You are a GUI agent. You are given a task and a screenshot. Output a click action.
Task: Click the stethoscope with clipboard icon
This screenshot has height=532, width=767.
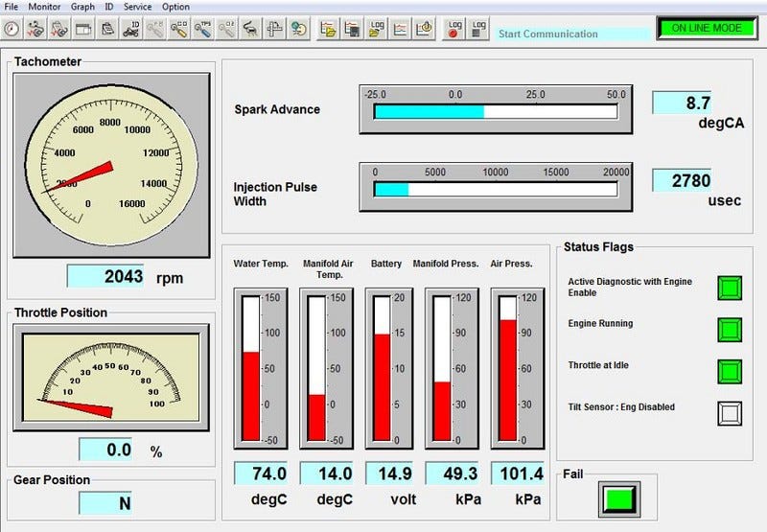click(59, 29)
